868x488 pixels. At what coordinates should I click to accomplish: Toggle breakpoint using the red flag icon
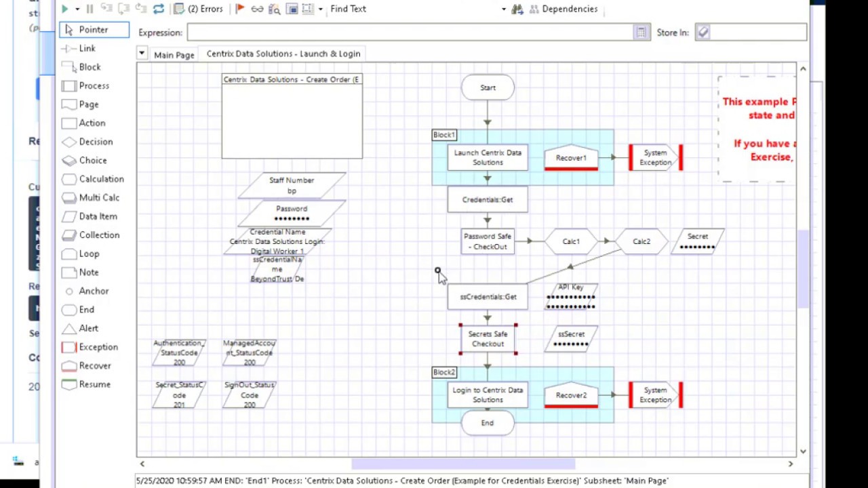(x=240, y=9)
